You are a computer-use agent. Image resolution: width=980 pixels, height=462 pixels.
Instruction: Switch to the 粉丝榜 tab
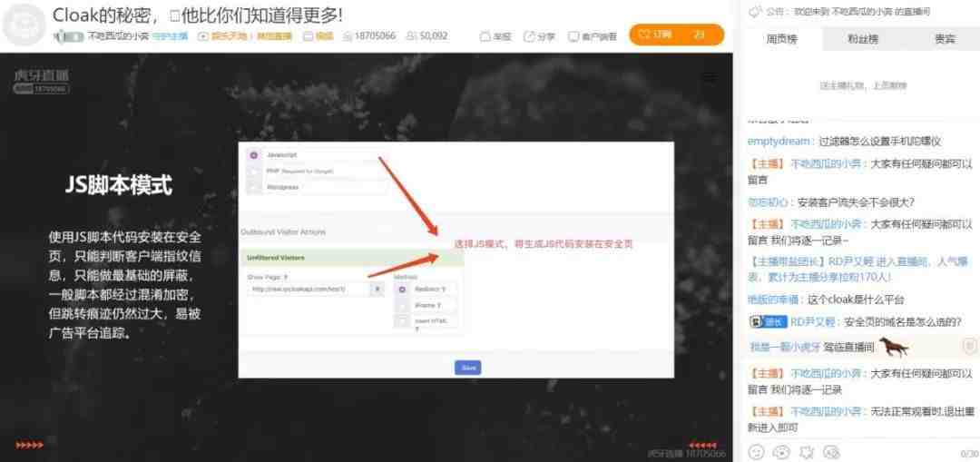(x=863, y=39)
